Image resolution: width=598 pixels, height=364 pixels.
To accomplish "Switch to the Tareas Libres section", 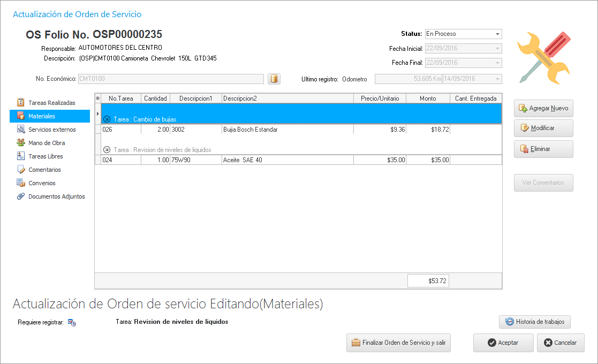I will (46, 156).
